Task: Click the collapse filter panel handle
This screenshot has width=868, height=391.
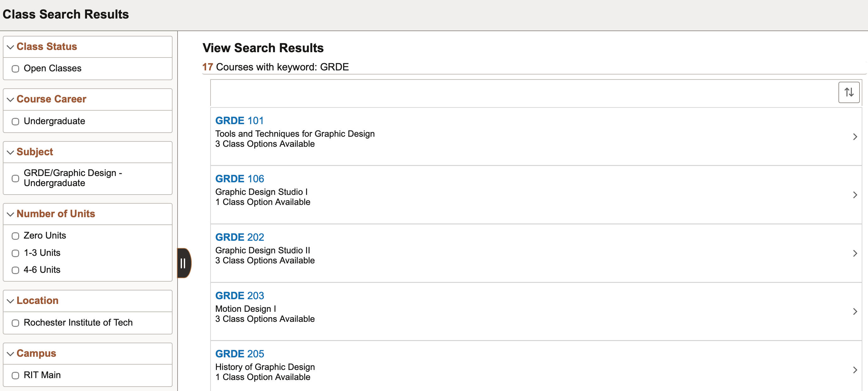Action: click(184, 263)
